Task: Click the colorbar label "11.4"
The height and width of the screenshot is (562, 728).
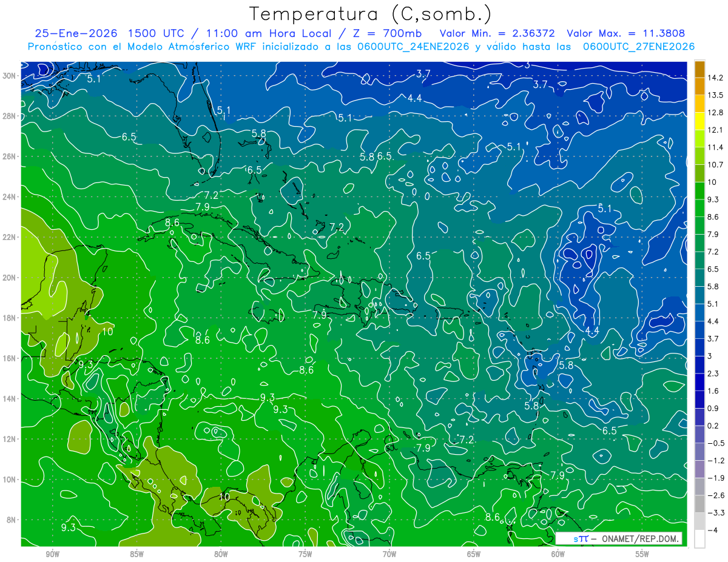Action: coord(715,147)
